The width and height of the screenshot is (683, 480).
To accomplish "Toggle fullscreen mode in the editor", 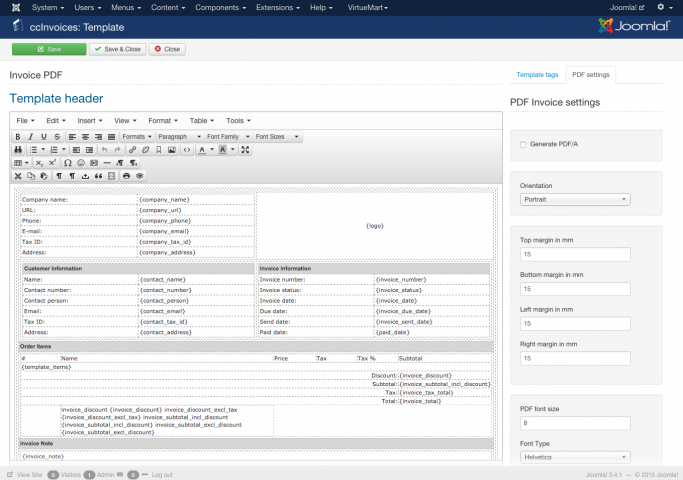I will coord(245,149).
